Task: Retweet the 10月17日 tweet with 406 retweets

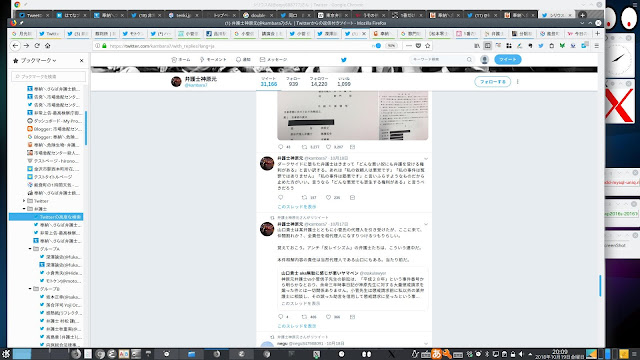Action: 304,317
